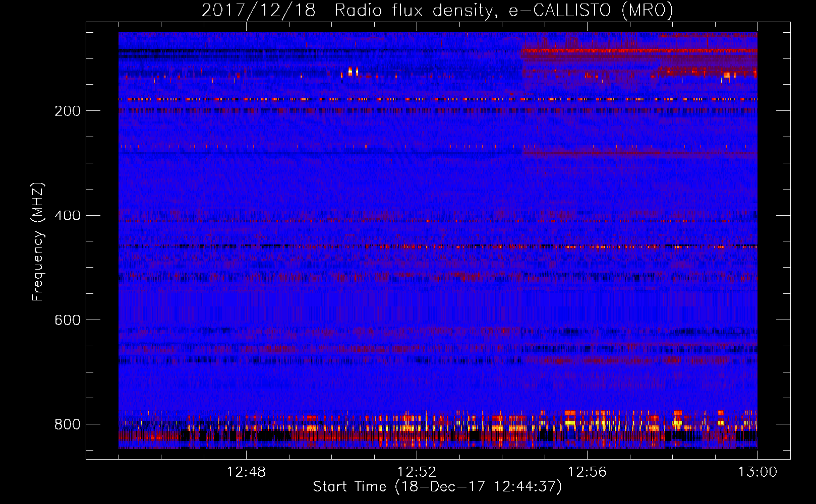
Task: Click the 800 frequency tick label
Action: 68,424
